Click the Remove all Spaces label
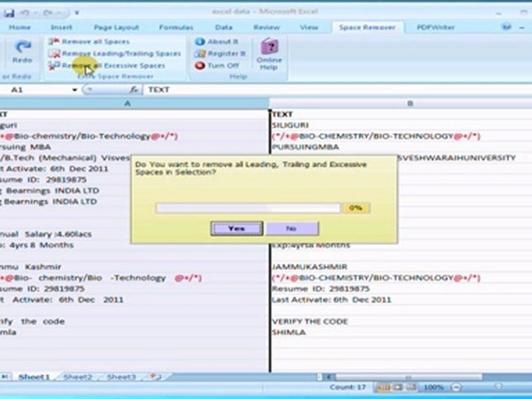 96,42
